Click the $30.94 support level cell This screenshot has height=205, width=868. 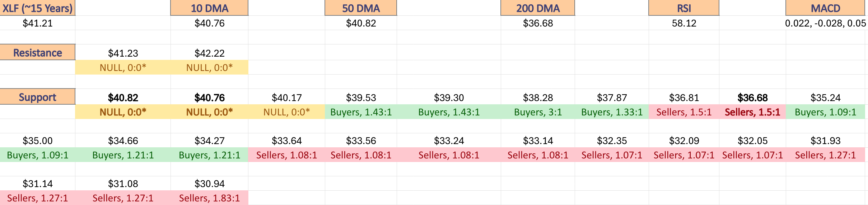(209, 183)
